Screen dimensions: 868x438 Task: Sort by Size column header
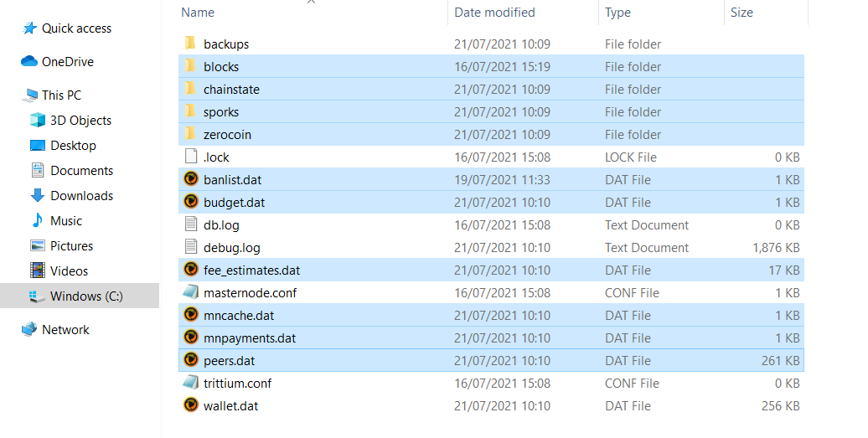[x=741, y=13]
